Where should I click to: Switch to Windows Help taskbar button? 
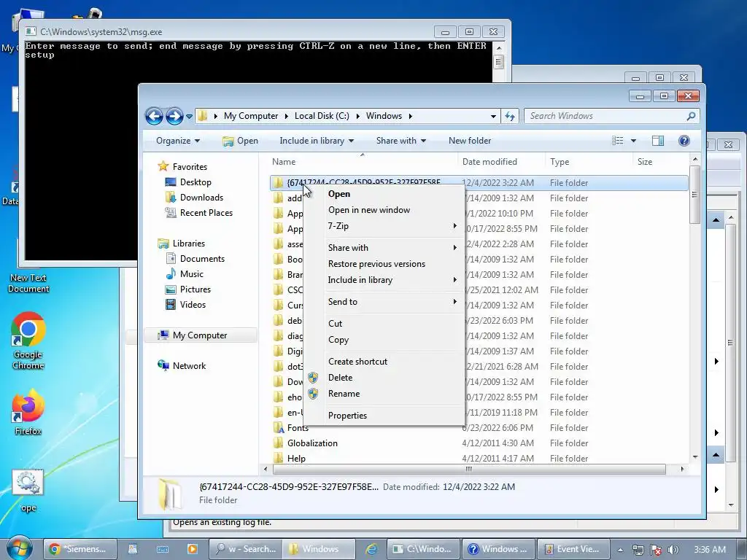(x=498, y=549)
